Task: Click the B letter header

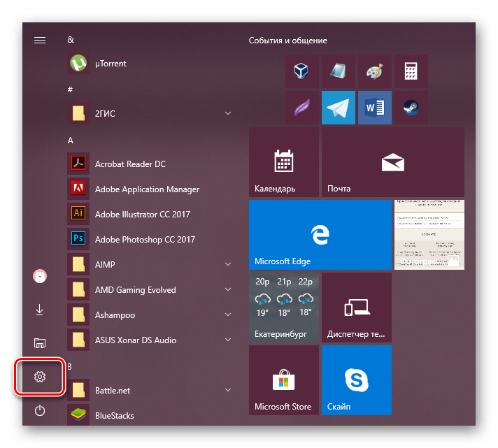Action: 69,366
